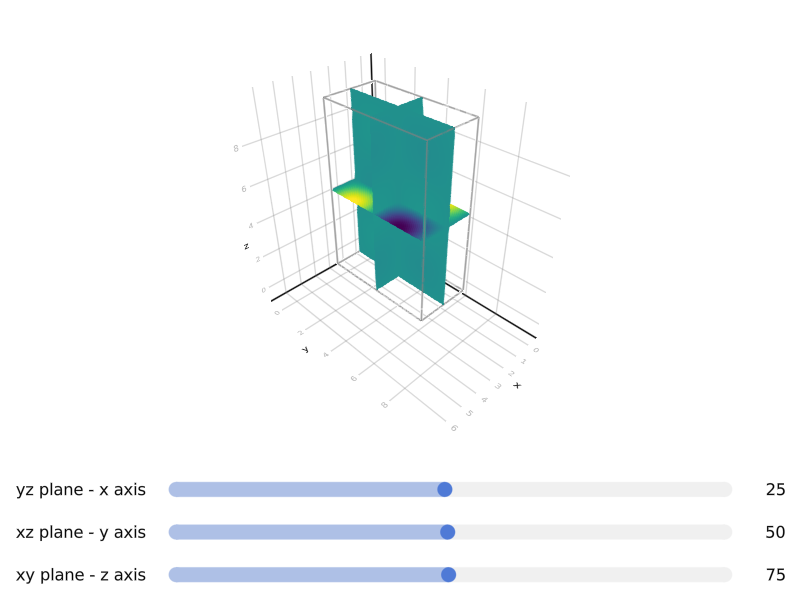Image resolution: width=800 pixels, height=600 pixels.
Task: Click empty track of yz plane slider
Action: click(592, 489)
